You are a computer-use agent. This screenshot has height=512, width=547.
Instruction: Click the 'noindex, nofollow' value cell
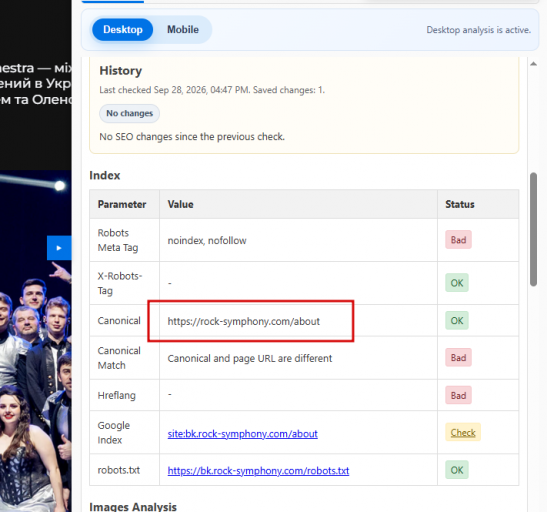[298, 240]
